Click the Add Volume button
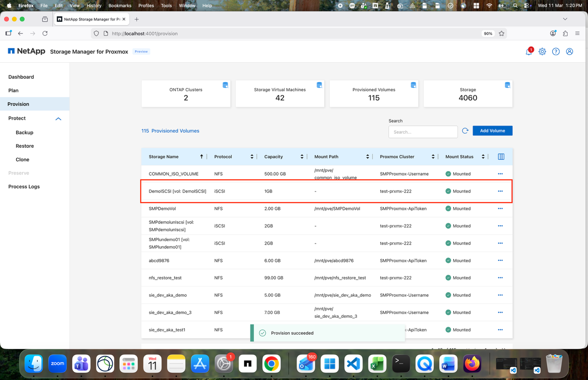This screenshot has height=380, width=588. pyautogui.click(x=492, y=130)
